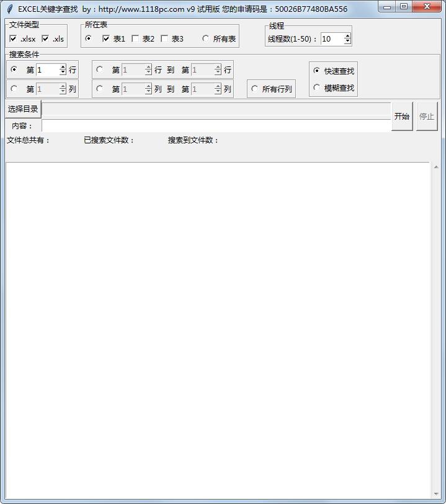
Task: Click the 搜索到文件数 label
Action: pyautogui.click(x=193, y=140)
